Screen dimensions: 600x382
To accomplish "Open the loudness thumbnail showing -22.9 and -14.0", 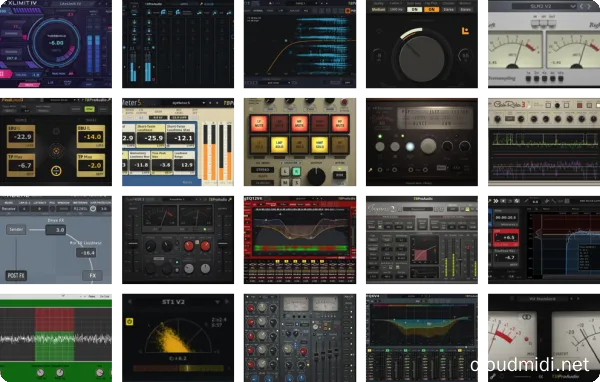I will pyautogui.click(x=56, y=142).
